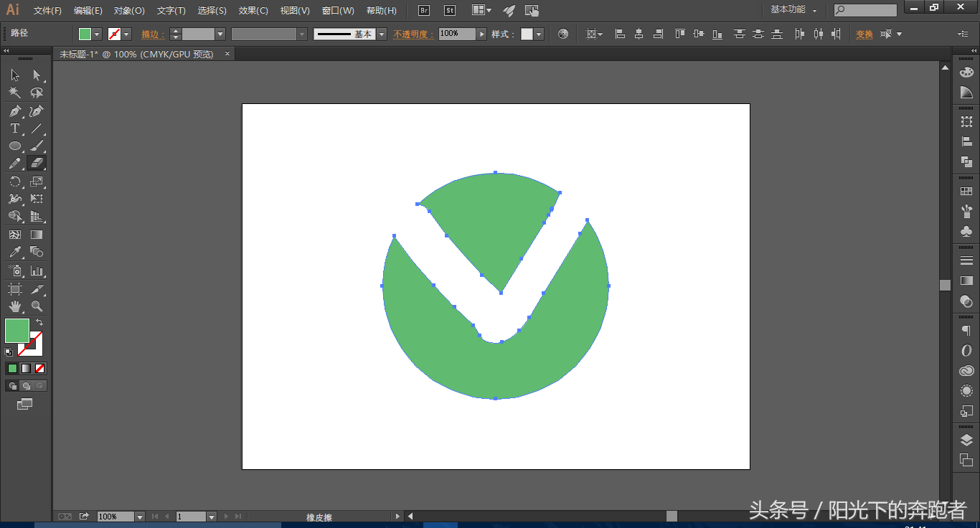Open the arrange documents dropdown
The image size is (980, 528).
(481, 10)
